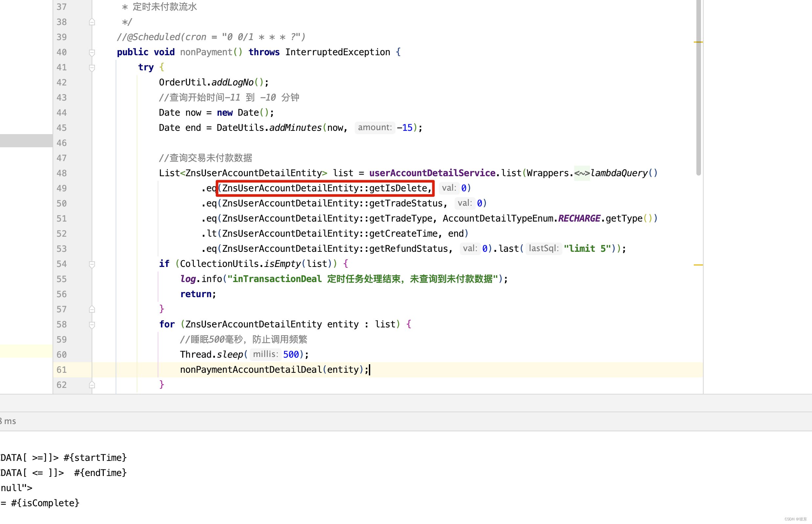Click the addMinutes method call
812x524 pixels.
click(x=295, y=128)
